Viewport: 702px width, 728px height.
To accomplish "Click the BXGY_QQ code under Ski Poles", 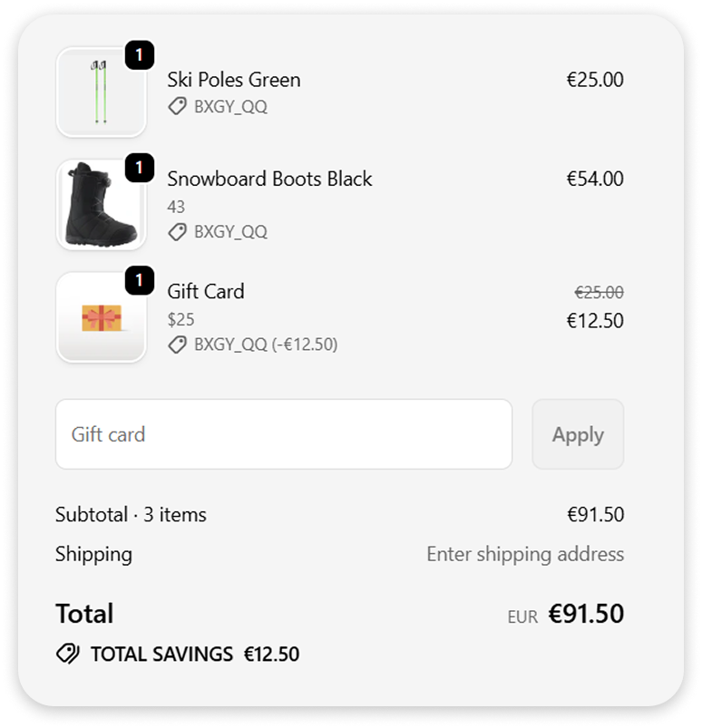I will [x=230, y=107].
